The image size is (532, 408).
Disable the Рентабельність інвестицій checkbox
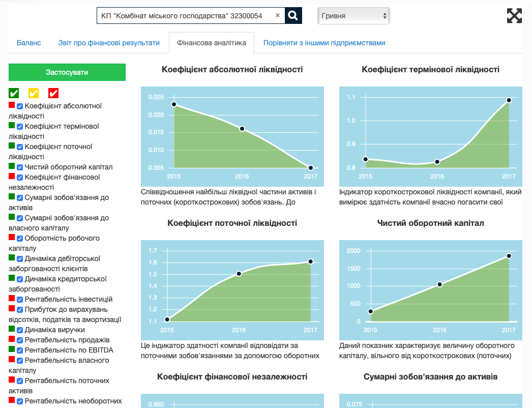20,300
